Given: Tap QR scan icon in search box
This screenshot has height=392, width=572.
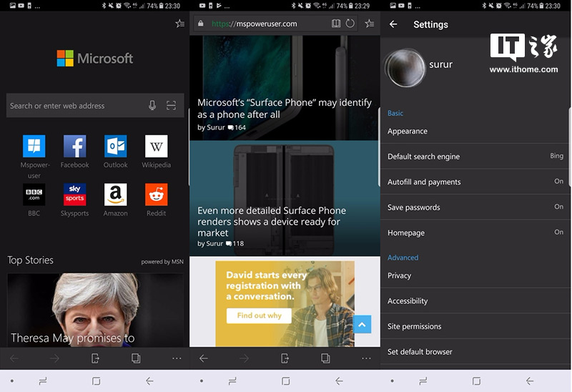Looking at the screenshot, I should 171,105.
